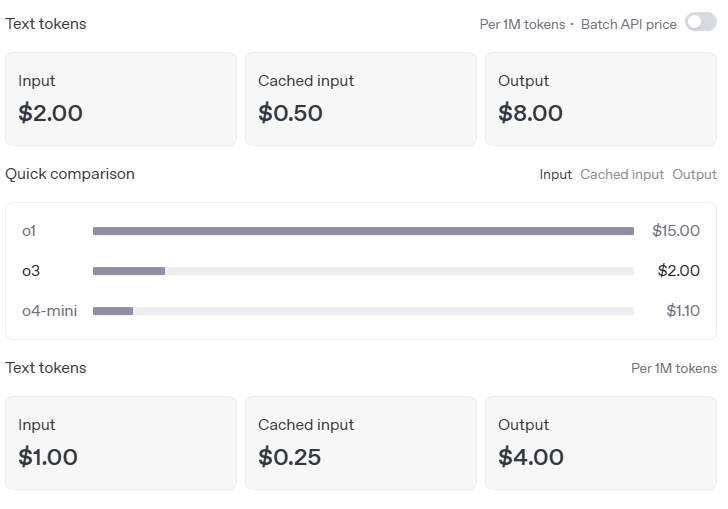
Task: Click the o4-mini model label
Action: pos(50,311)
